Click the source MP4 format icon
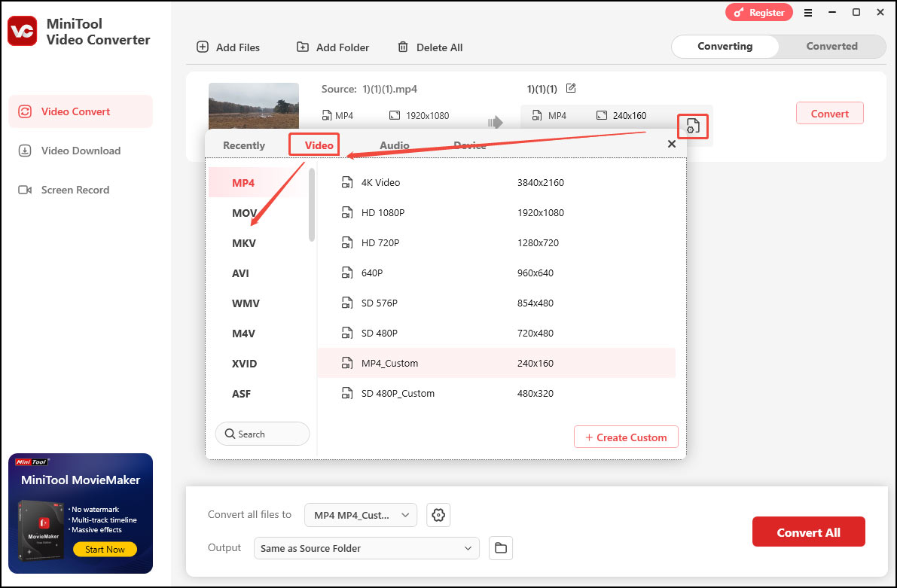 click(x=327, y=115)
